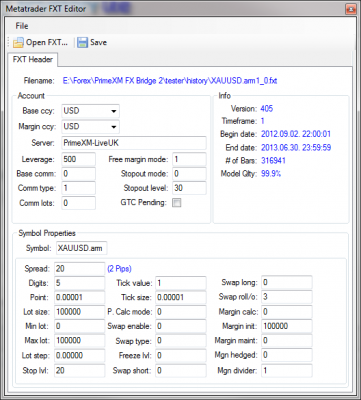This screenshot has width=361, height=400.
Task: Click the Tick size field
Action: point(181,297)
